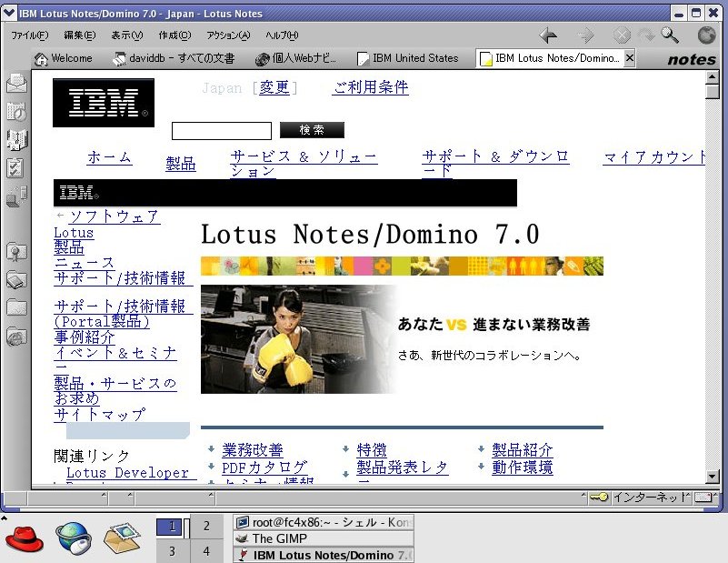Go back to ソフトウェア link
Screen dimensions: 728x563
(x=115, y=217)
